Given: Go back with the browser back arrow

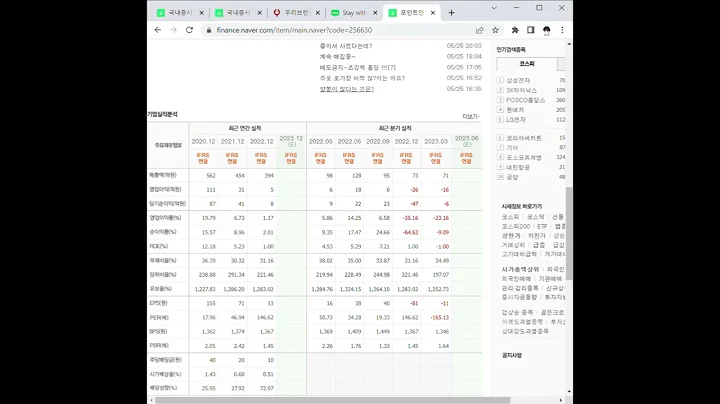Looking at the screenshot, I should click(158, 30).
